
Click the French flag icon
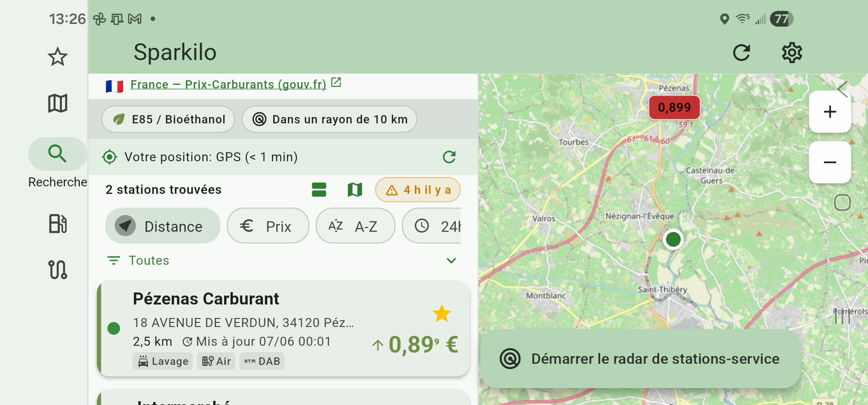(114, 86)
